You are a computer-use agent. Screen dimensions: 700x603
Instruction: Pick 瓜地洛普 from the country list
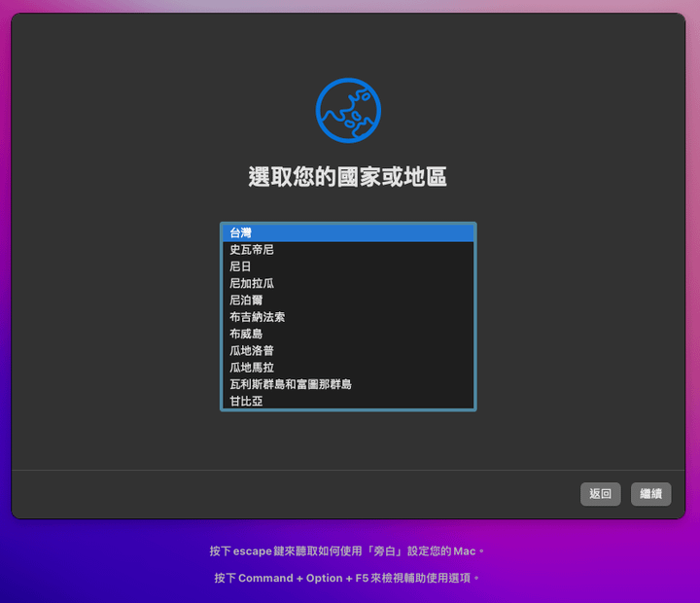point(348,351)
